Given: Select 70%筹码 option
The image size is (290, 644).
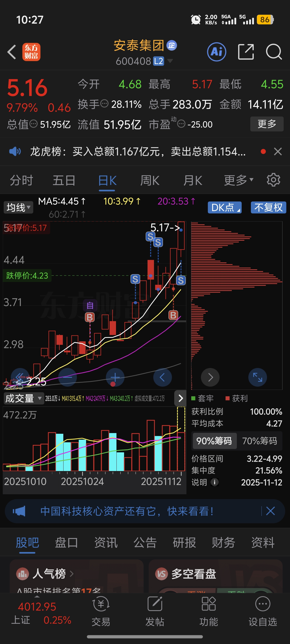Looking at the screenshot, I should (259, 441).
